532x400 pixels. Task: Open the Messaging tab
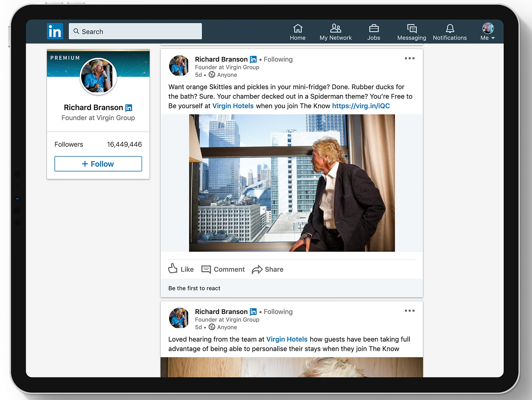click(412, 32)
